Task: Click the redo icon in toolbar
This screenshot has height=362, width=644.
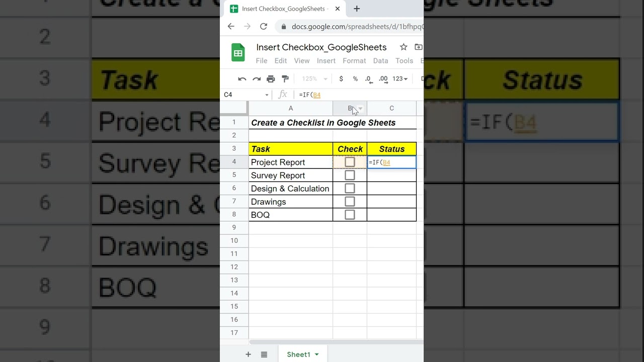Action: 257,79
